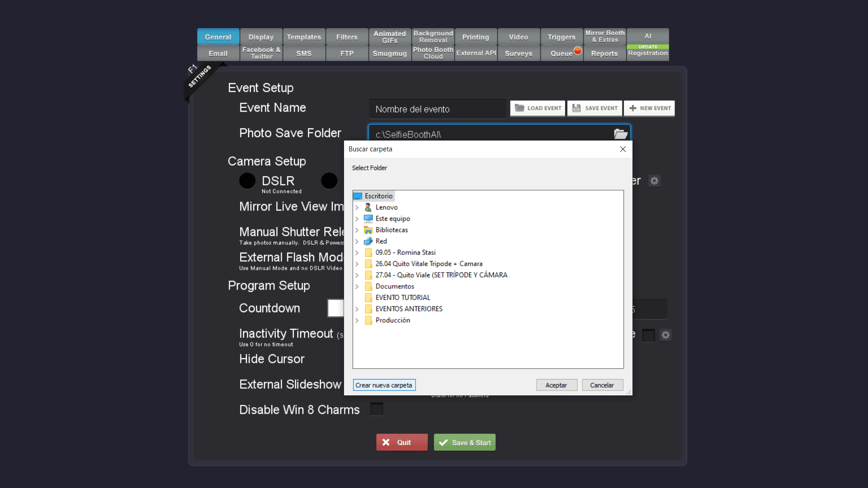Go to the Printing tab
Image resolution: width=868 pixels, height=488 pixels.
(x=476, y=37)
